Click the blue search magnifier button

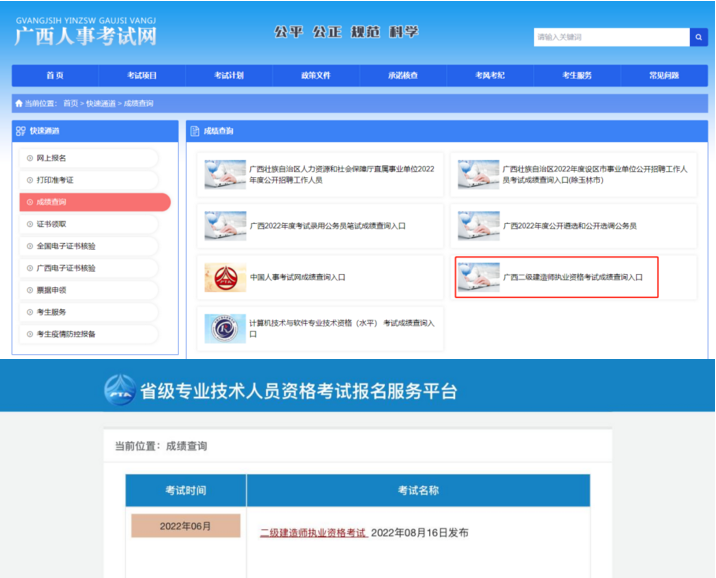[x=698, y=37]
